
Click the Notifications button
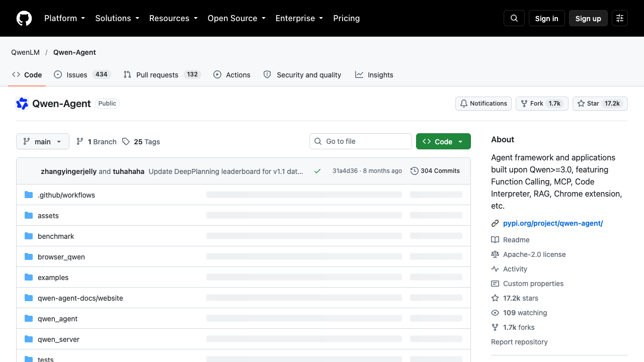pos(484,104)
